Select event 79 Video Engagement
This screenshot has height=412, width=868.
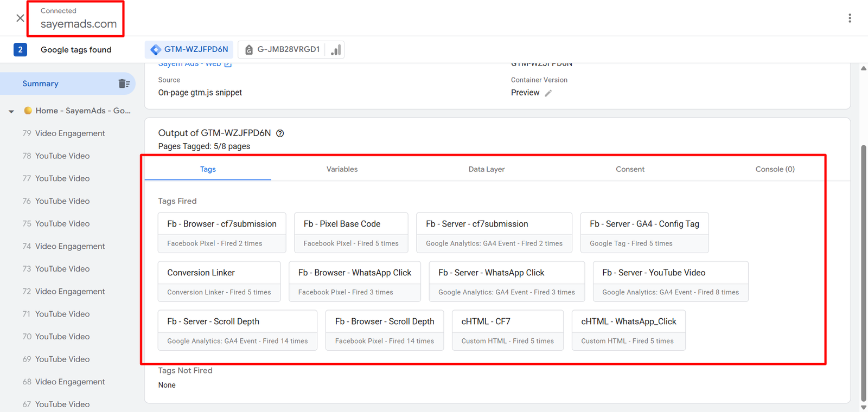click(x=69, y=133)
